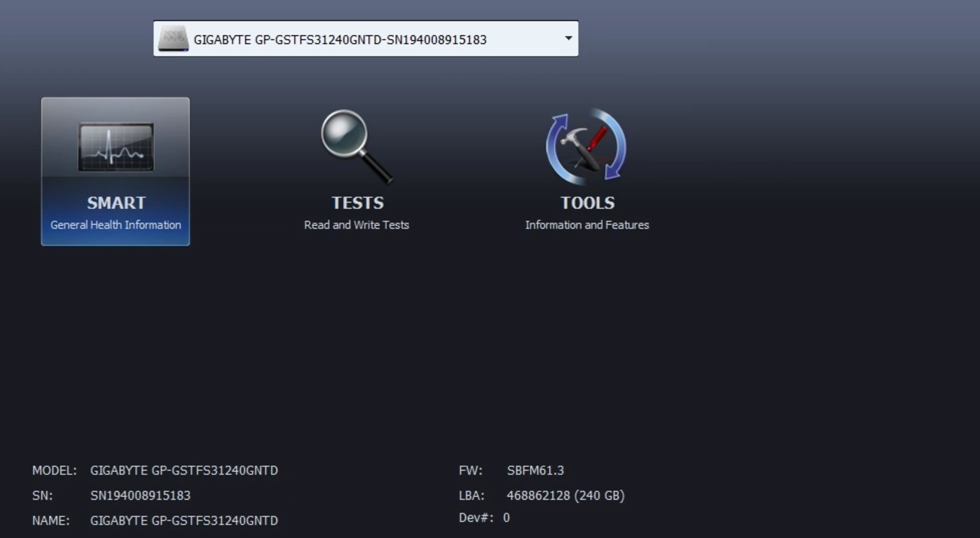Open the TESTS magnifying glass icon
This screenshot has height=538, width=980.
tap(356, 146)
